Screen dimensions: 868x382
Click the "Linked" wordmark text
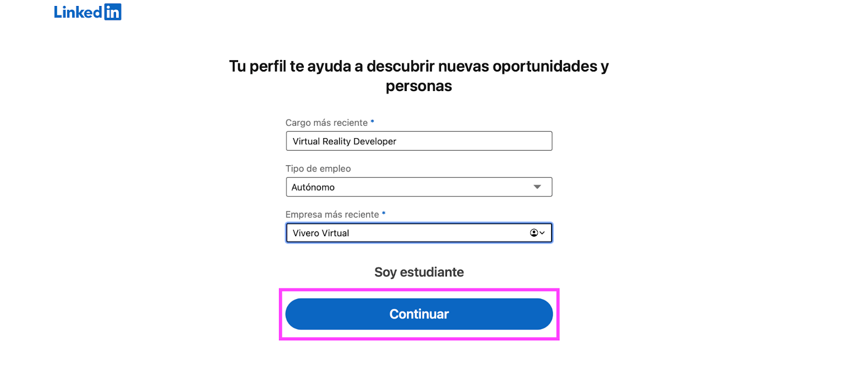[78, 12]
